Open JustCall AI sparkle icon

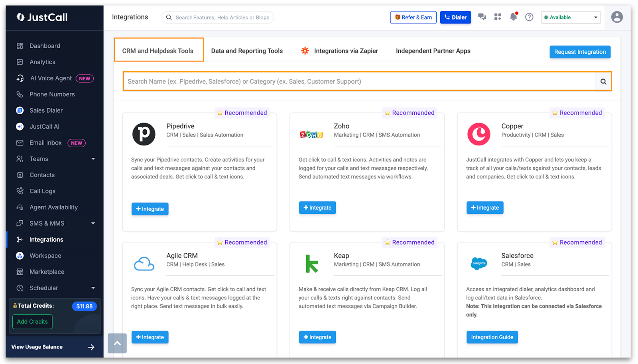(x=20, y=127)
